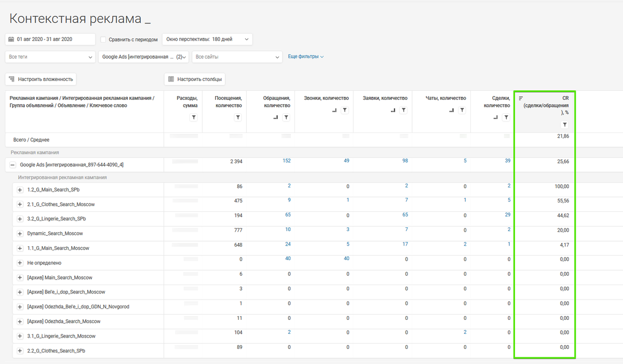Enable the Сравнить с периодом checkbox
The height and width of the screenshot is (364, 623).
103,39
